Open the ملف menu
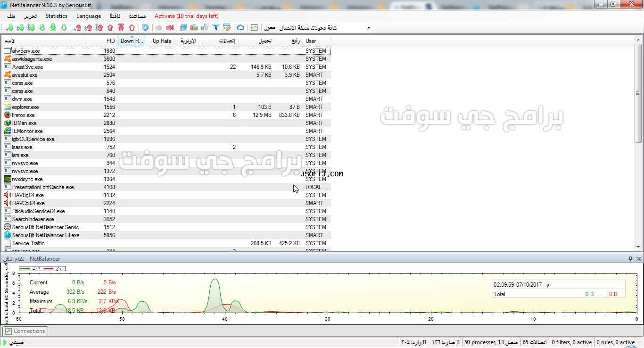The width and height of the screenshot is (644, 348). tap(11, 16)
